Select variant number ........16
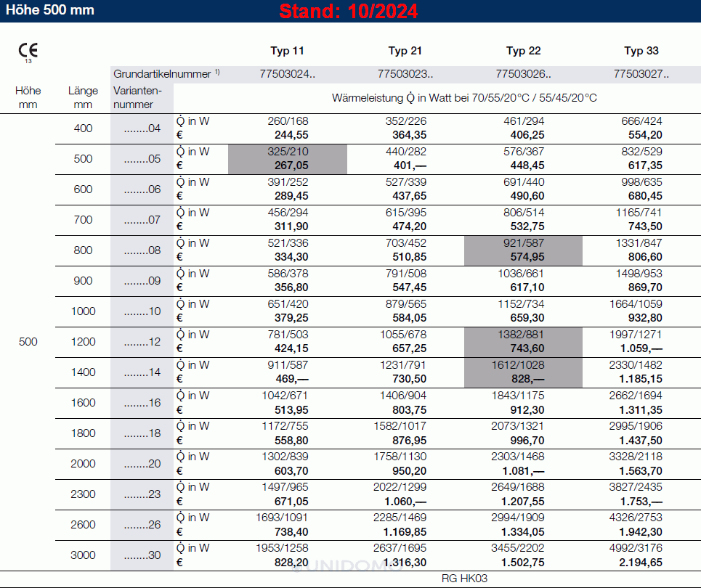The width and height of the screenshot is (701, 588). point(142,403)
